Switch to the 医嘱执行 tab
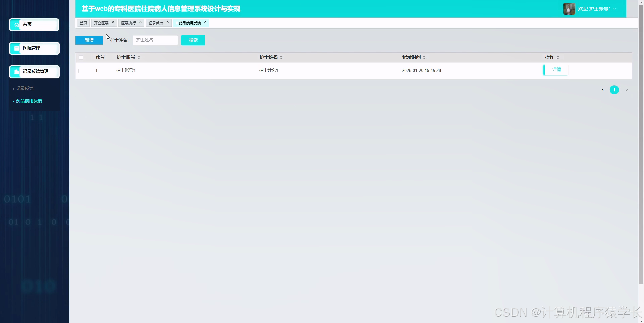 pos(128,23)
